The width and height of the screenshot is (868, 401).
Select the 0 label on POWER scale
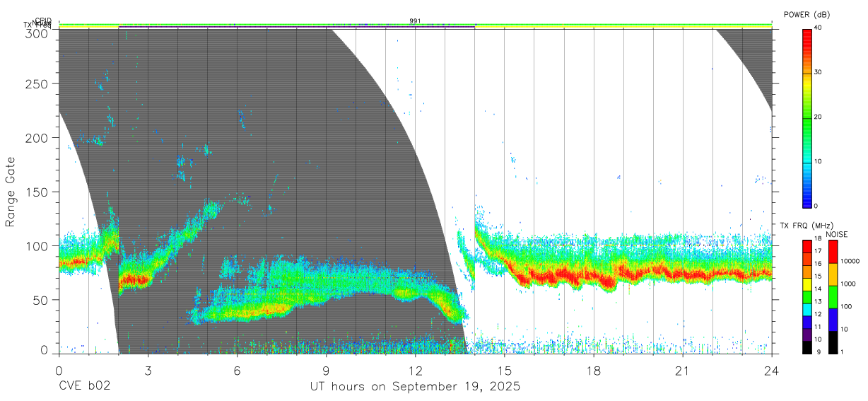[816, 206]
